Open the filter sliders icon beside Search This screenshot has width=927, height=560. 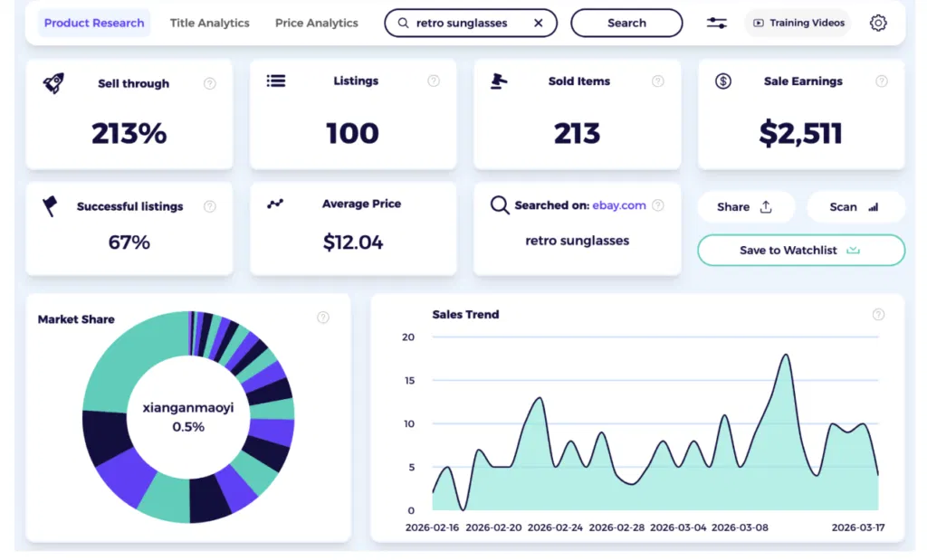coord(716,23)
